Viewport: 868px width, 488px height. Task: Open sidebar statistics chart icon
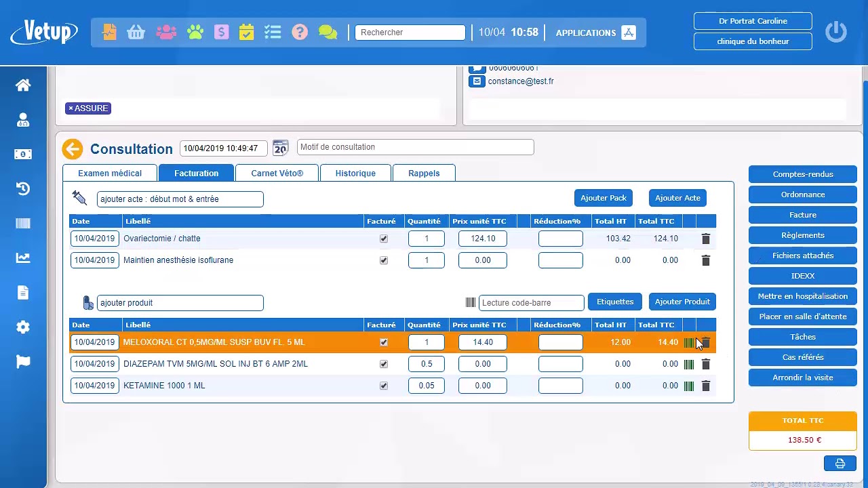23,258
